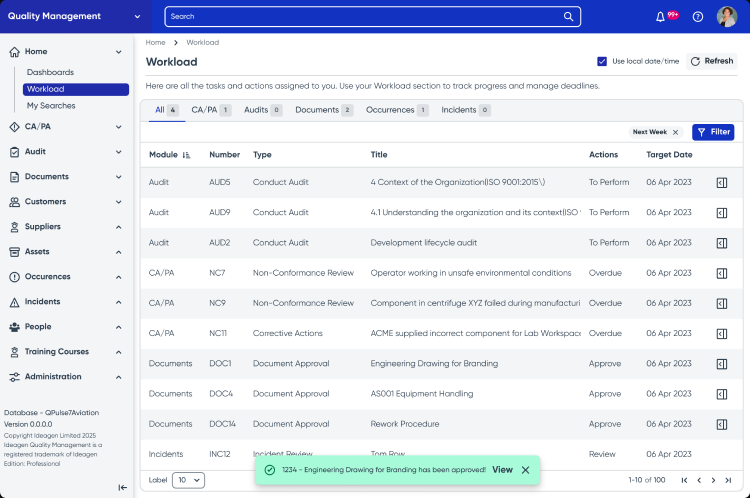Go to previous page of results
750x498 pixels.
pyautogui.click(x=699, y=480)
